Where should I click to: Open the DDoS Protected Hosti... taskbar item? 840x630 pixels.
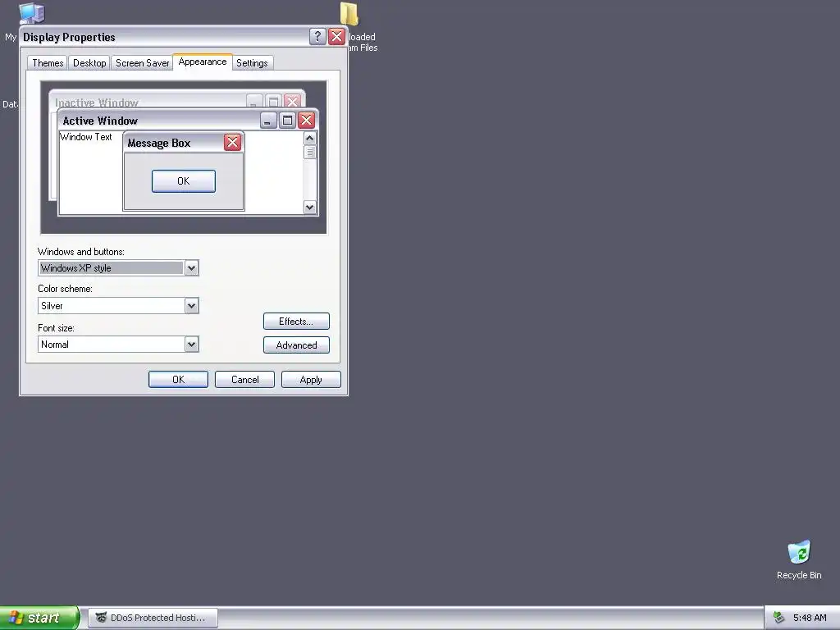153,618
